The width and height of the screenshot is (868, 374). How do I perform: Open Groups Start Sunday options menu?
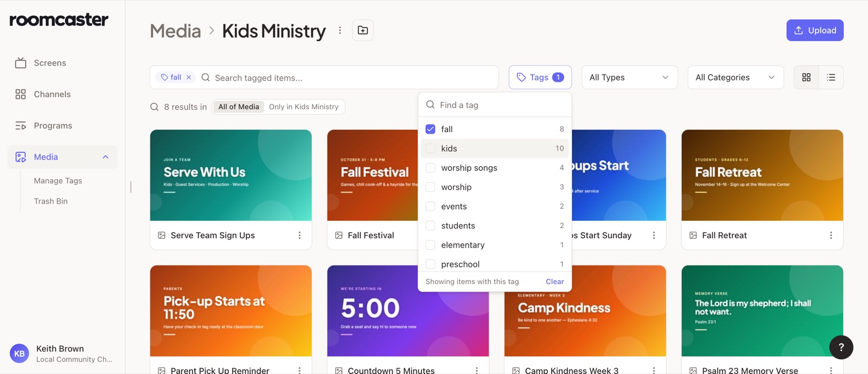(654, 235)
